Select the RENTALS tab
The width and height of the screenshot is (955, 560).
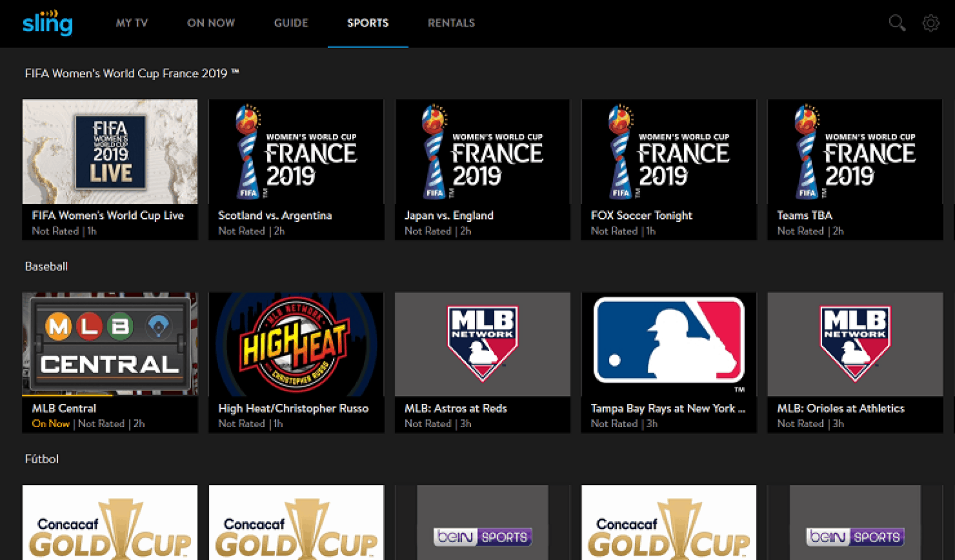451,23
